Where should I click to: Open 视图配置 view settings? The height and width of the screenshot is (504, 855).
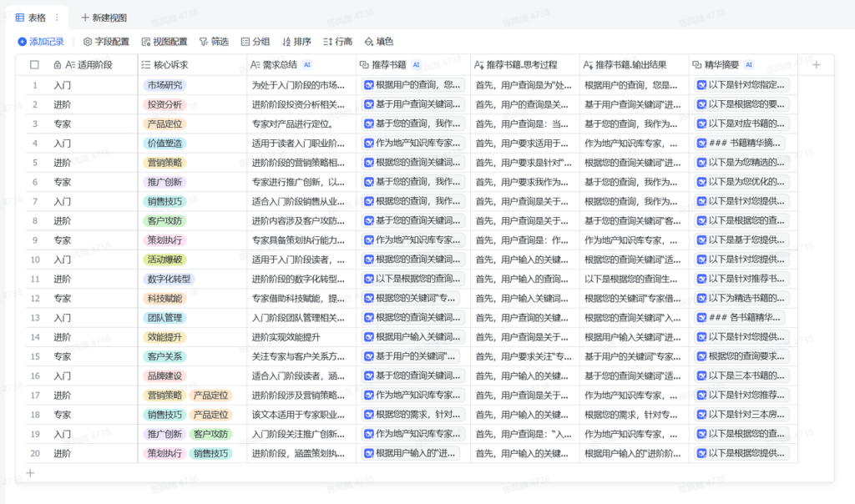164,42
